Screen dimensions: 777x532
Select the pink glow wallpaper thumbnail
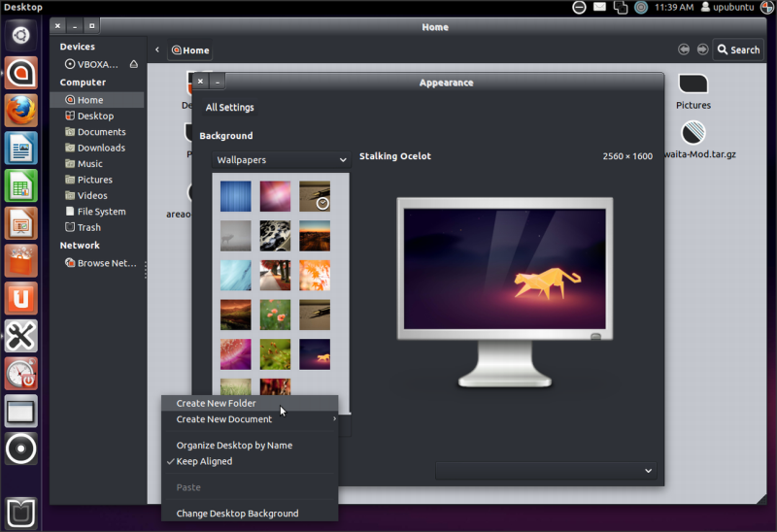click(x=275, y=196)
